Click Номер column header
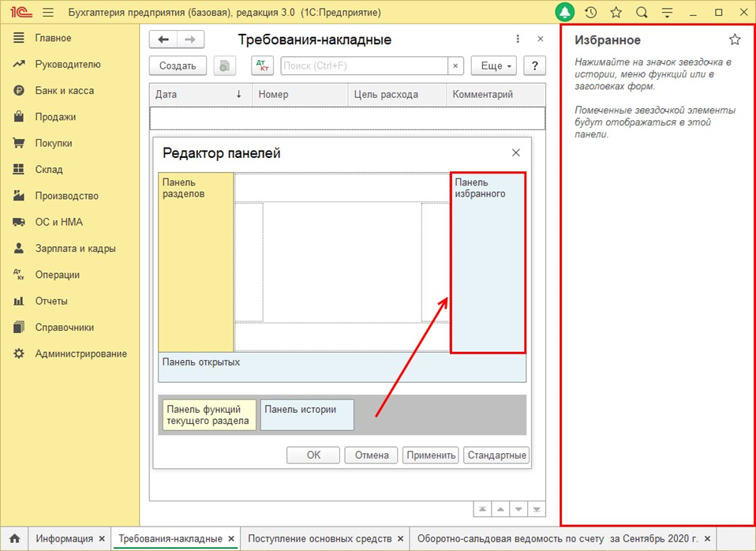Screen dimensions: 756x551 pos(300,94)
